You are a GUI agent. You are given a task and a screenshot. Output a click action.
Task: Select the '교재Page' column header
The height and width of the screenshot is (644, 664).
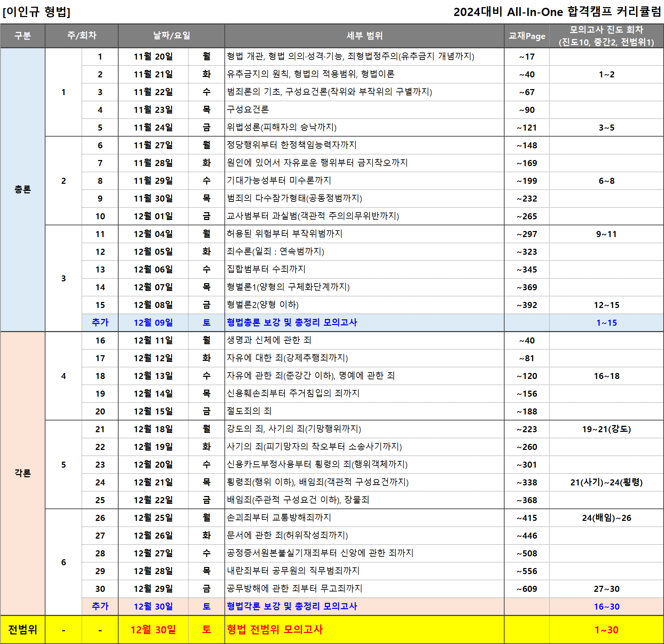coord(527,36)
